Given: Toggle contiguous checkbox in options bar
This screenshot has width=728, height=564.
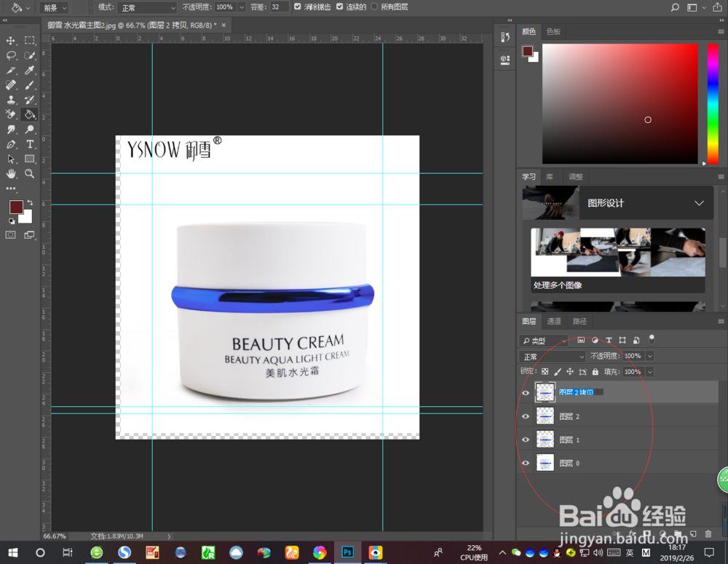Looking at the screenshot, I should (x=339, y=7).
